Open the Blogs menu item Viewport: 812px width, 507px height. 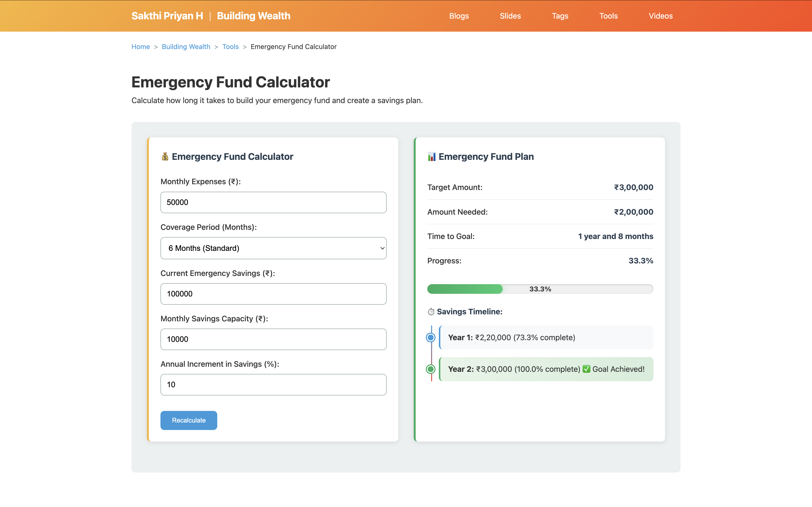[x=459, y=16]
